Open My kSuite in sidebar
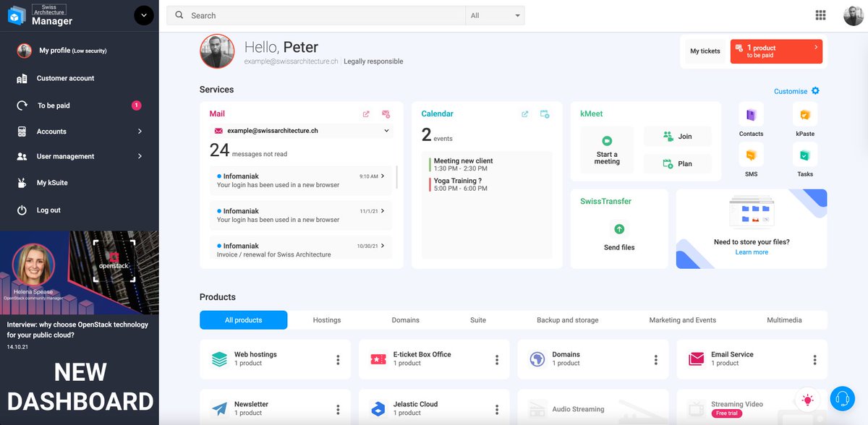Screen dimensions: 868x425 [x=52, y=183]
